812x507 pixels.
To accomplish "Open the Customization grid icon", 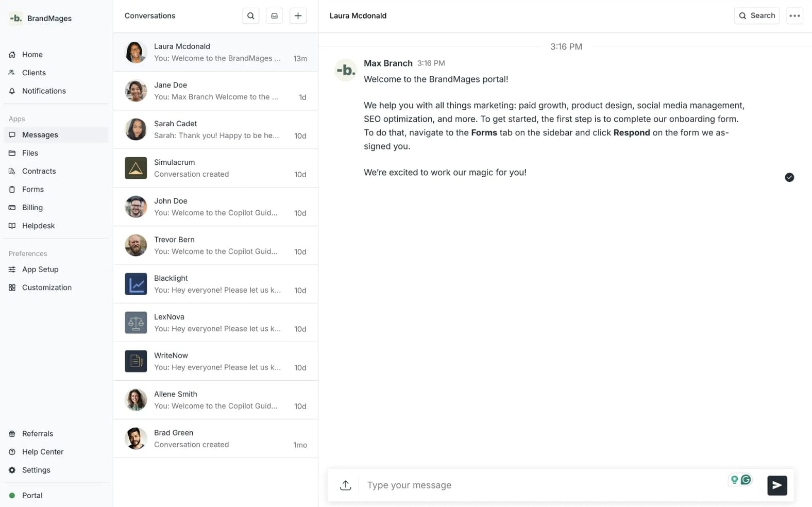I will click(12, 288).
